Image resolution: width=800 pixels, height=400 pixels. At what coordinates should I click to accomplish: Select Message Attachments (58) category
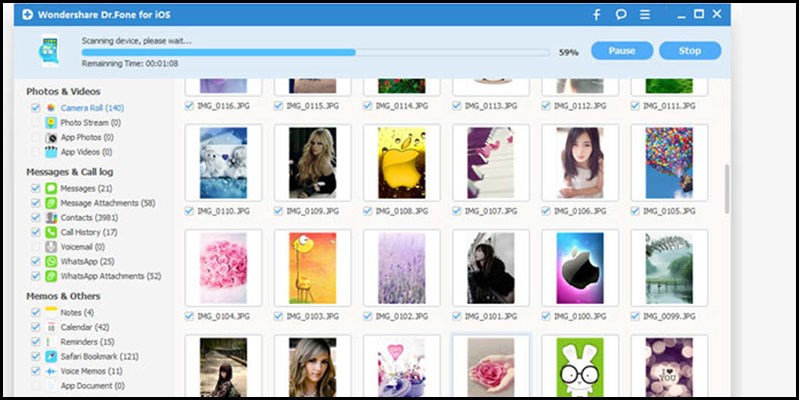point(108,203)
